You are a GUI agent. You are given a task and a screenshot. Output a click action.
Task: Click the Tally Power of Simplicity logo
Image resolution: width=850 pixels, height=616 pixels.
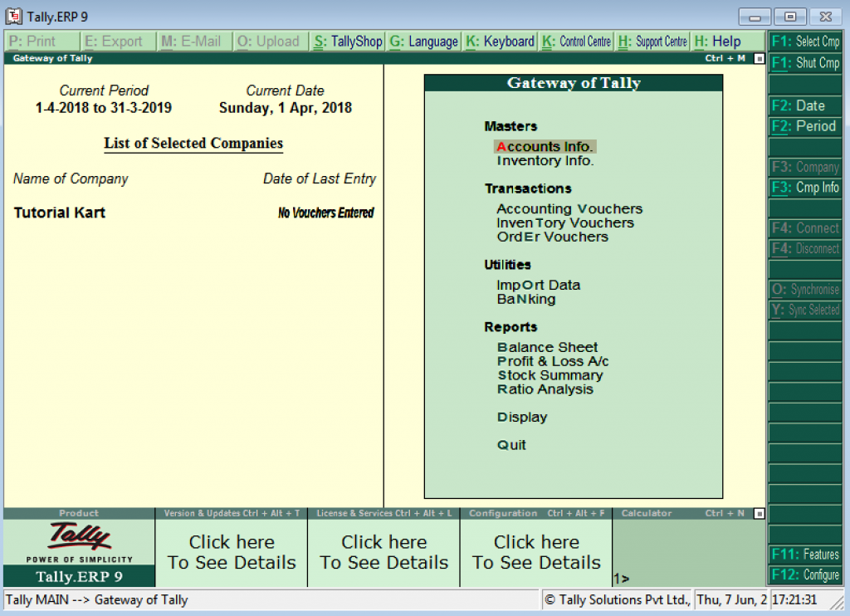click(x=79, y=543)
